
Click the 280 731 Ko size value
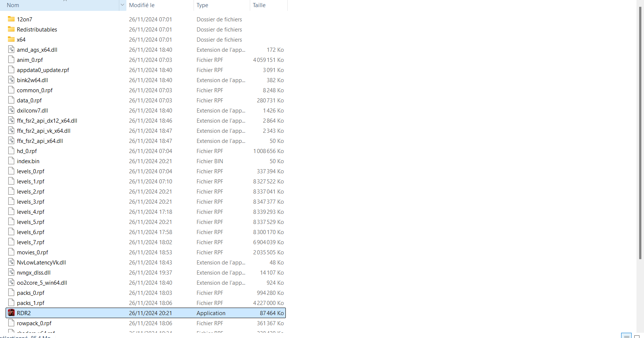tap(270, 100)
